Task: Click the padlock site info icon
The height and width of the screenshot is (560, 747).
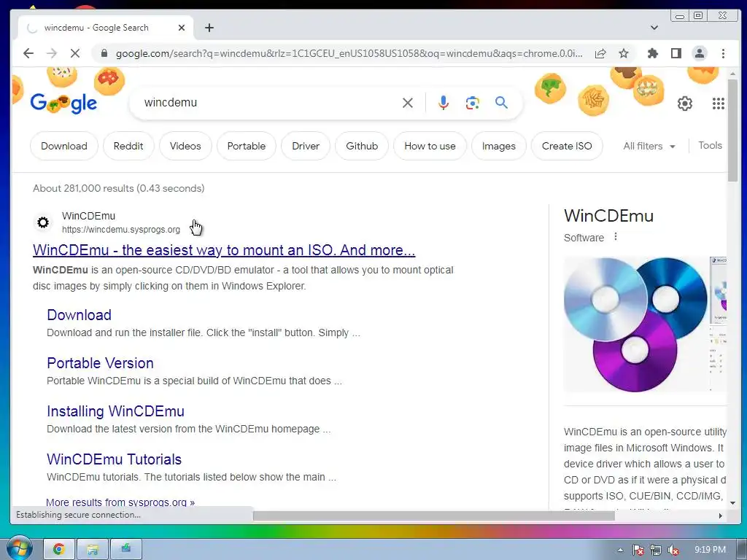Action: coord(104,53)
